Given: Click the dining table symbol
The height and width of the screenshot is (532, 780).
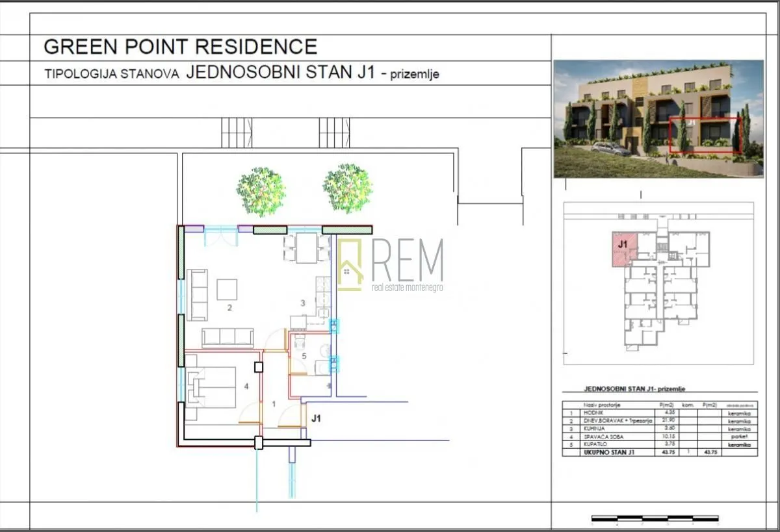Looking at the screenshot, I should pyautogui.click(x=307, y=247).
